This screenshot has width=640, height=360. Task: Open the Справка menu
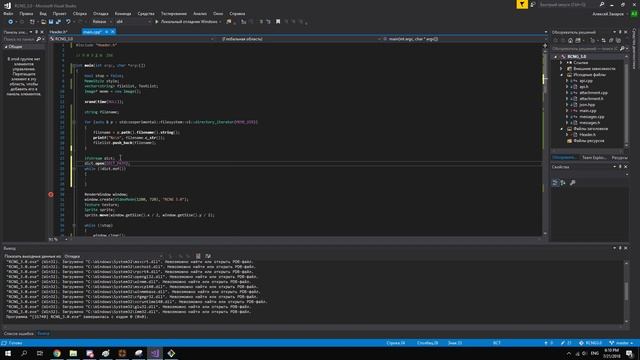pos(237,13)
